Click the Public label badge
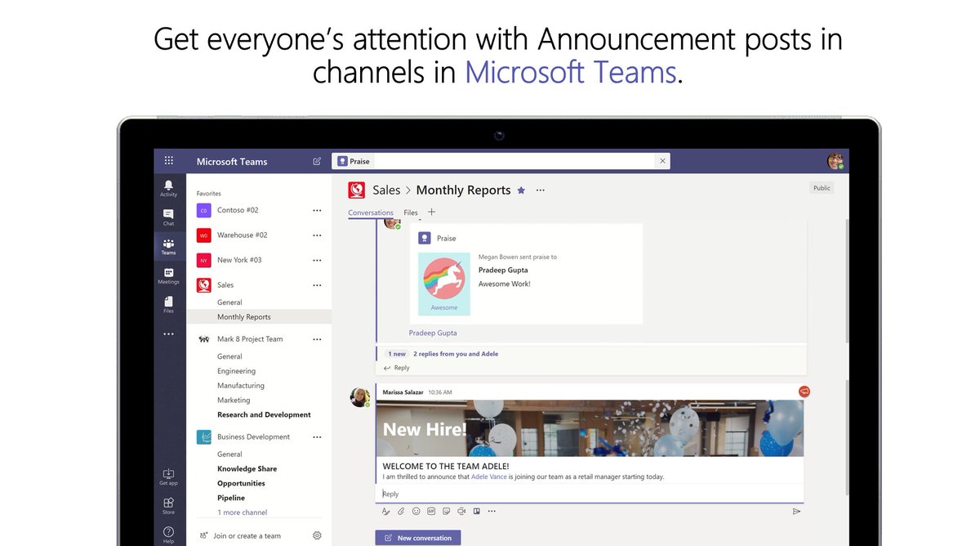The width and height of the screenshot is (980, 546). tap(822, 188)
